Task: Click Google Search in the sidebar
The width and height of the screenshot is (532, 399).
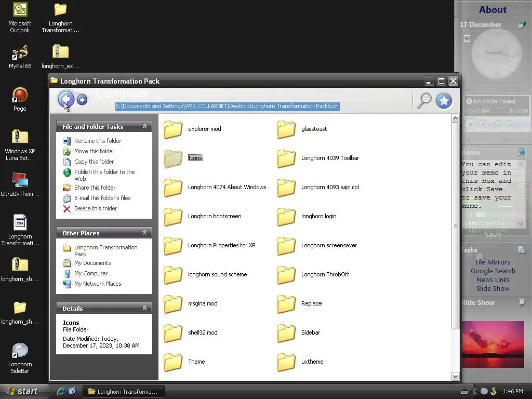Action: (493, 271)
